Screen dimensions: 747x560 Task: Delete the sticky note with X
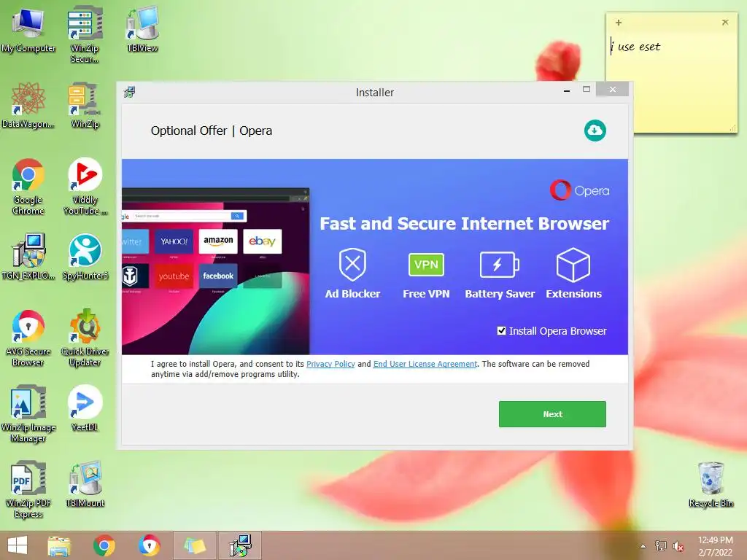tap(725, 23)
